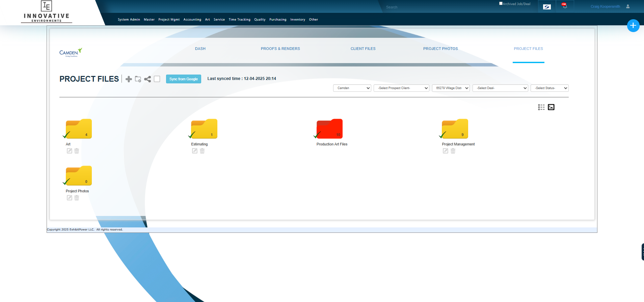The width and height of the screenshot is (644, 302).
Task: Open the Other menu
Action: pos(314,20)
